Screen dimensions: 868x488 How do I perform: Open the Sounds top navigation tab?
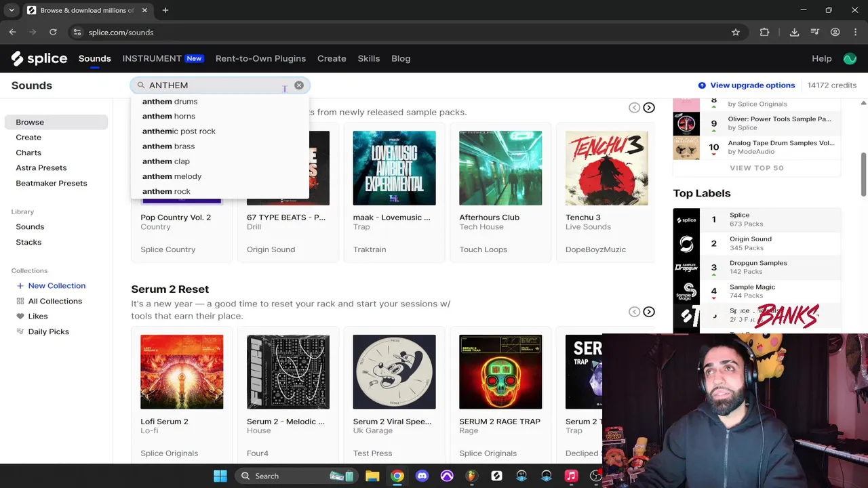pyautogui.click(x=94, y=58)
